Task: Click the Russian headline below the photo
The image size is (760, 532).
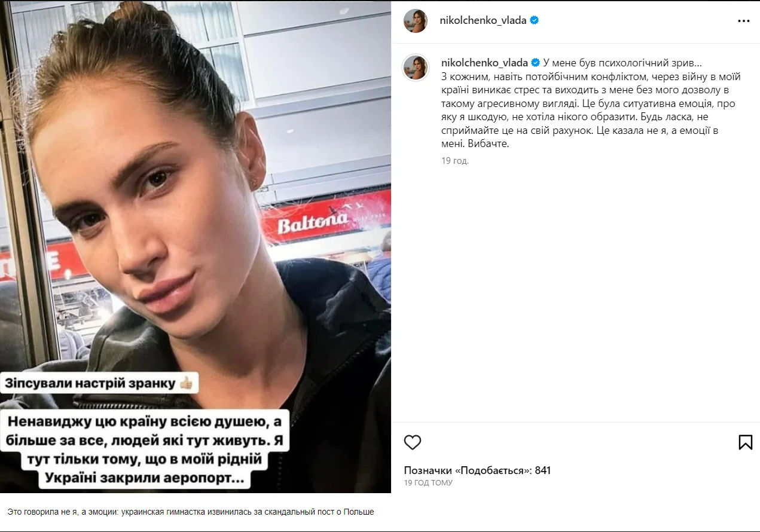Action: pos(191,512)
